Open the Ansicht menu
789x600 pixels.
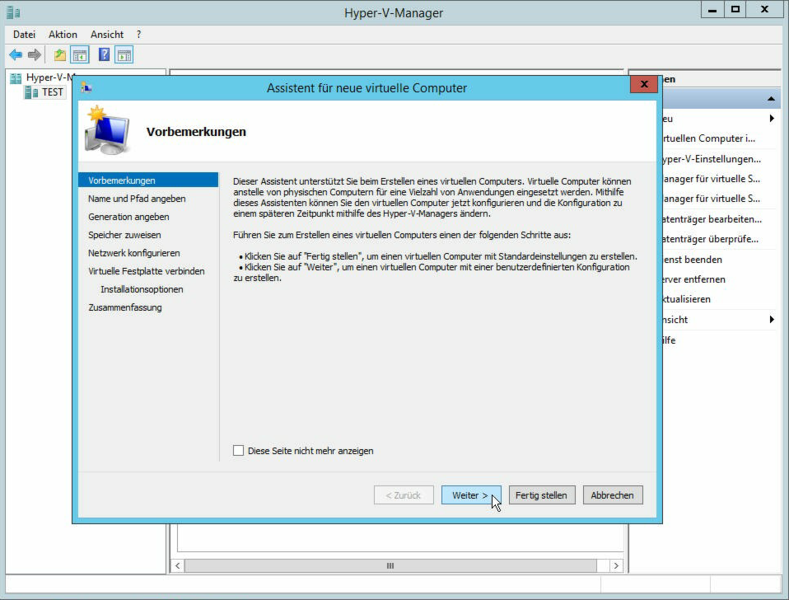(x=107, y=34)
